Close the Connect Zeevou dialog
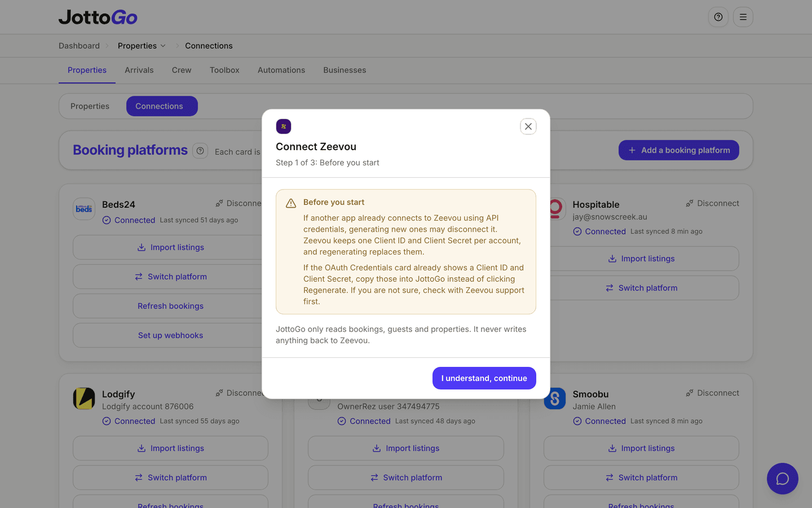The height and width of the screenshot is (508, 812). [x=528, y=126]
